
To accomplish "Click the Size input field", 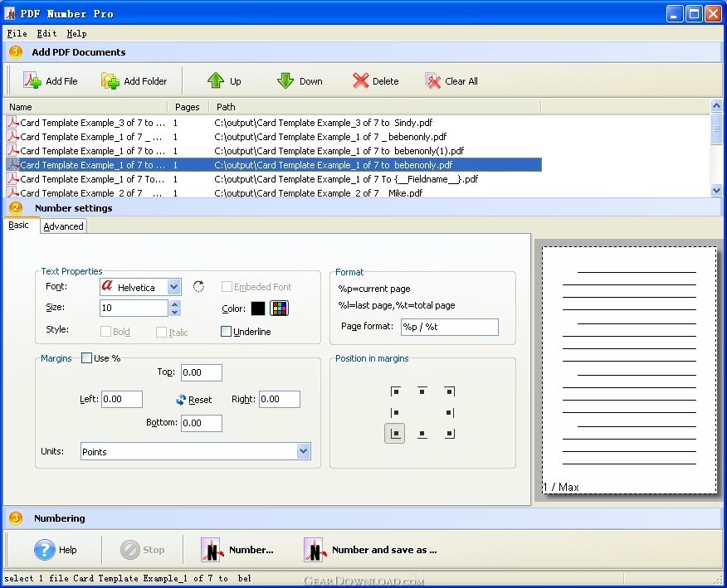I will point(134,308).
